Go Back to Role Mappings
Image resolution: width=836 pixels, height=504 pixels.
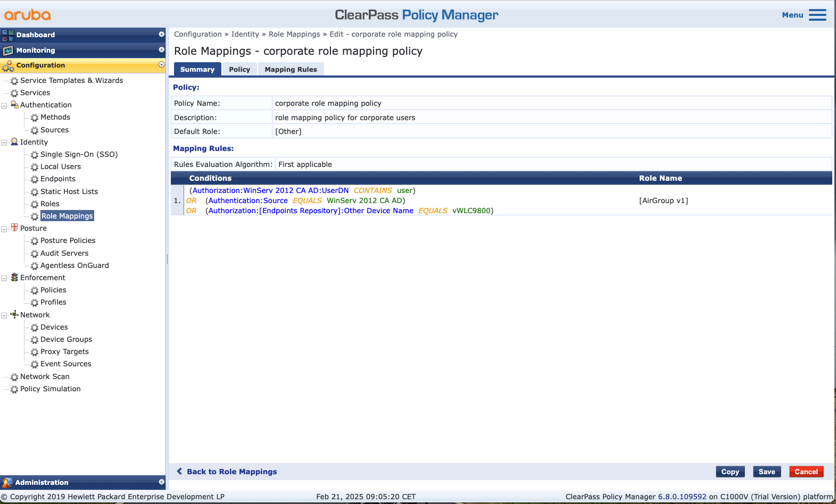pos(231,472)
